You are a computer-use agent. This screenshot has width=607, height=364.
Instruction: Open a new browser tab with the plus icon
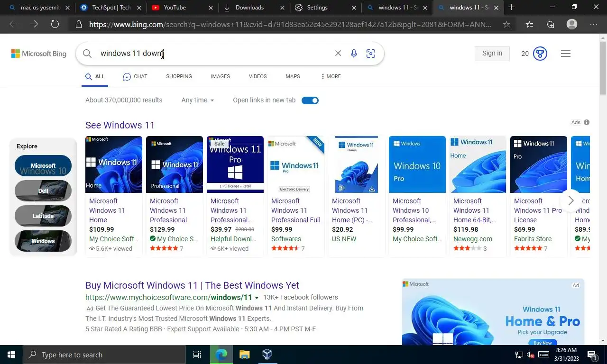511,7
